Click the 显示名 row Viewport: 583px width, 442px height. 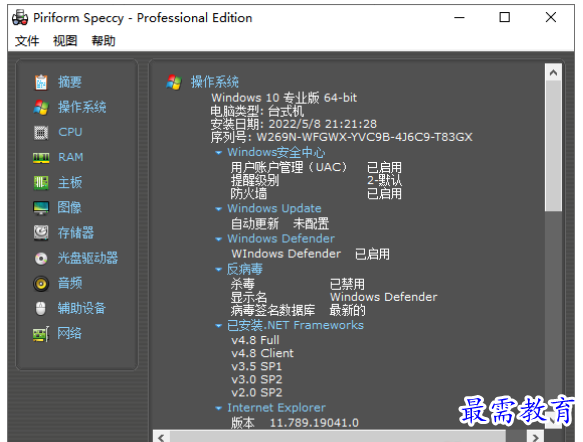[334, 297]
